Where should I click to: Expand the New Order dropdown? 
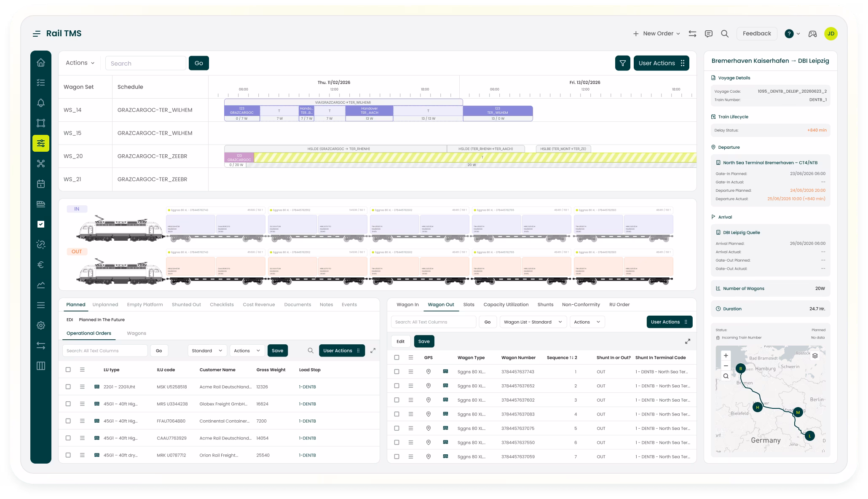(656, 34)
